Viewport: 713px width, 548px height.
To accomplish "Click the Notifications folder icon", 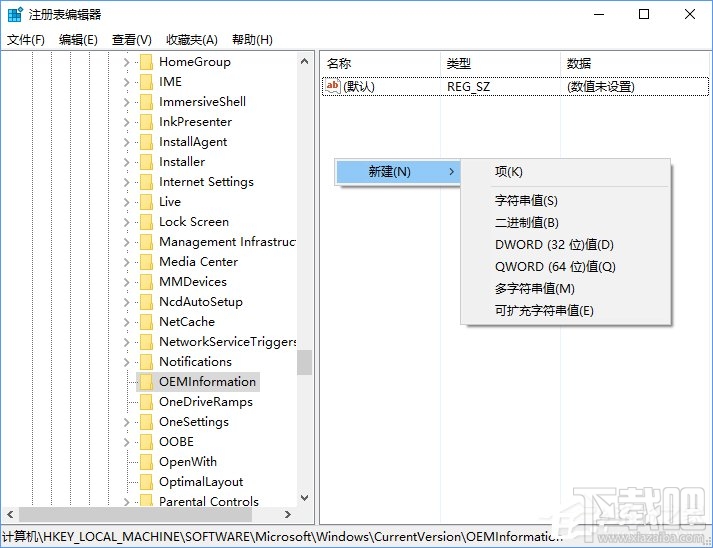I will coord(146,362).
